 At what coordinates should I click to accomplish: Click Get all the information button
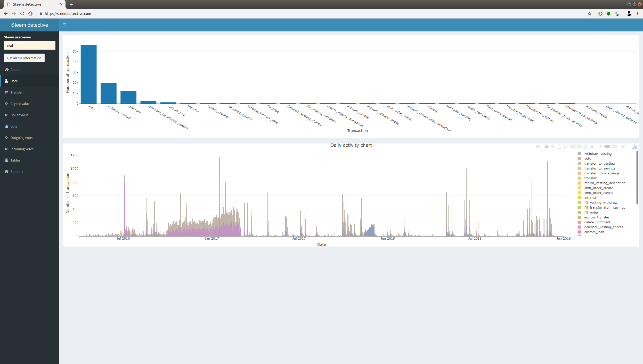pyautogui.click(x=24, y=58)
